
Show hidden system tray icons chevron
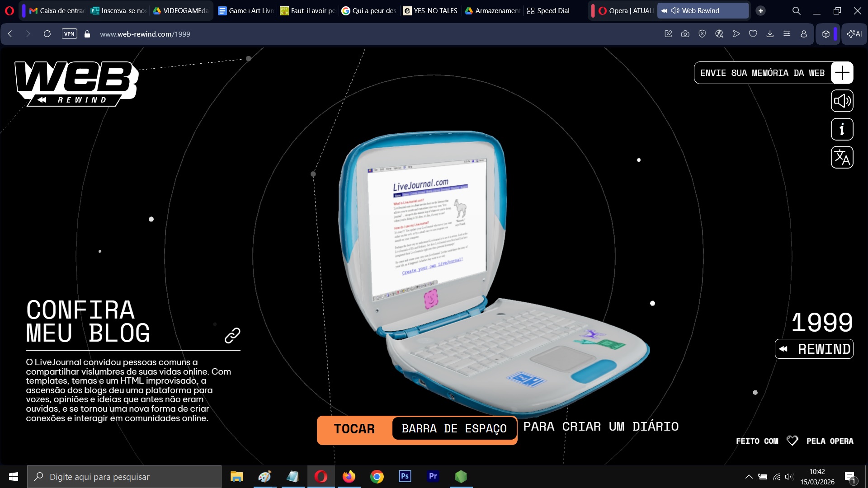tap(749, 477)
